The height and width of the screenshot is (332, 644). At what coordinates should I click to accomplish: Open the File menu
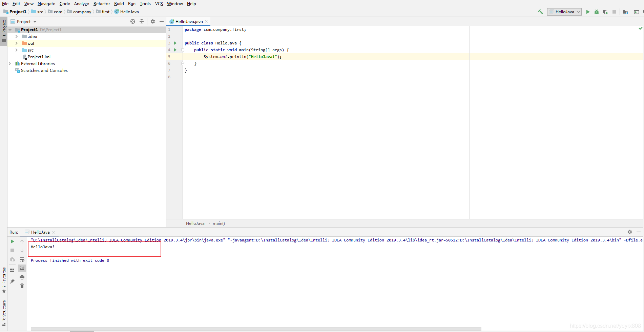click(5, 4)
